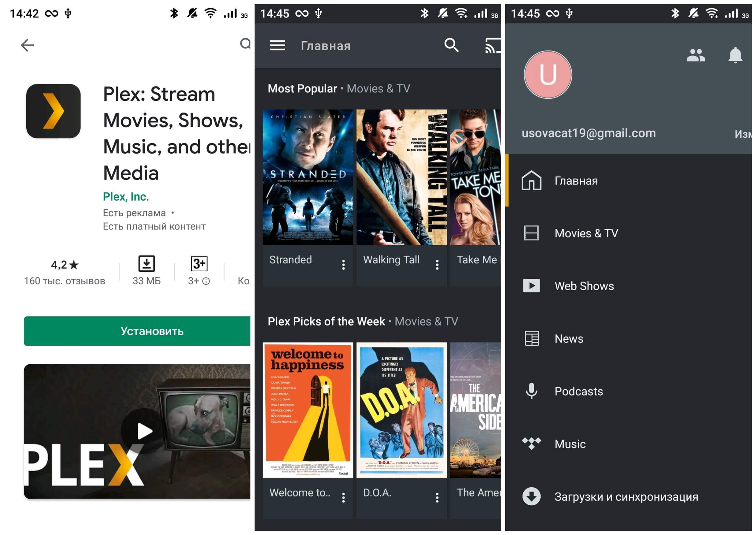Open the Plex, Inc. developer link
Viewport: 756px width, 535px height.
126,197
